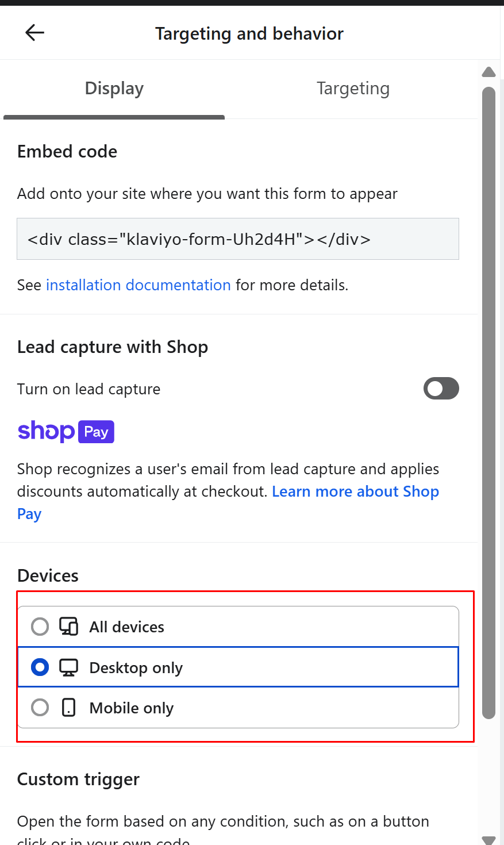Click the desktop monitor icon
This screenshot has height=845, width=504.
(x=68, y=667)
